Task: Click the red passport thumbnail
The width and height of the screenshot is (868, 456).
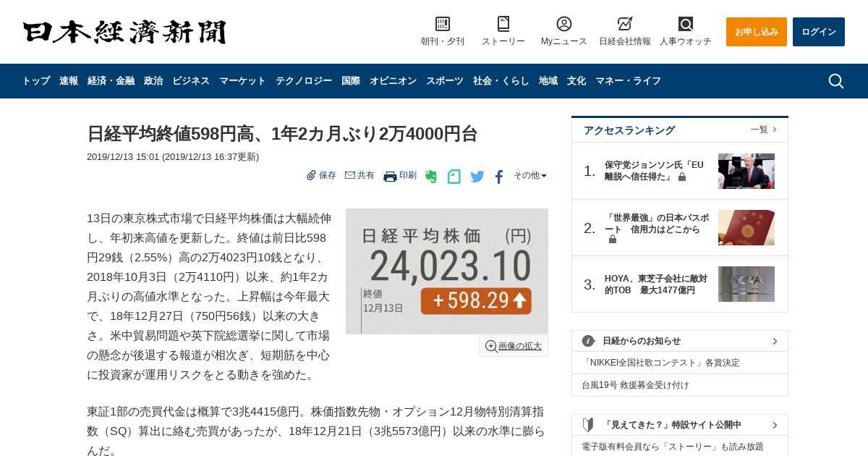Action: (x=746, y=227)
